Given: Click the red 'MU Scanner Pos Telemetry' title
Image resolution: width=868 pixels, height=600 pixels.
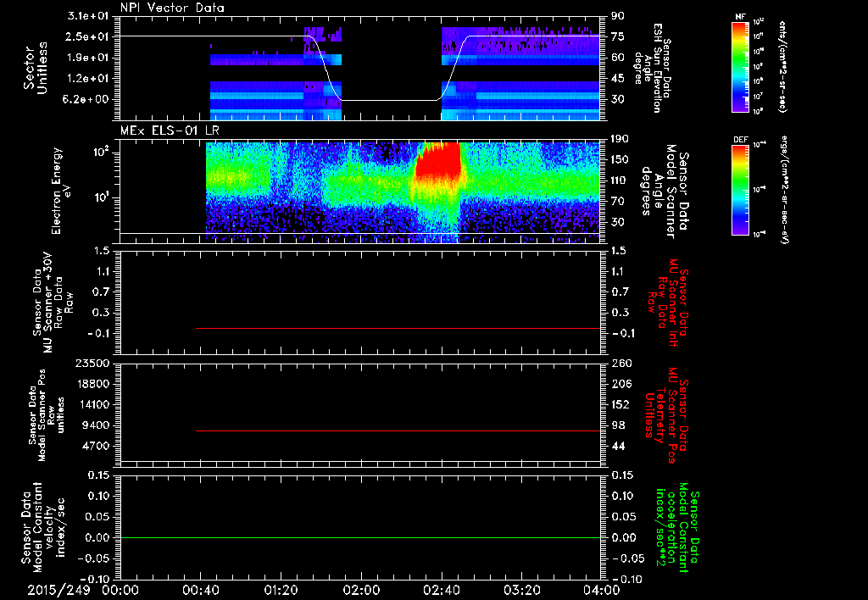Looking at the screenshot, I should coord(668,415).
